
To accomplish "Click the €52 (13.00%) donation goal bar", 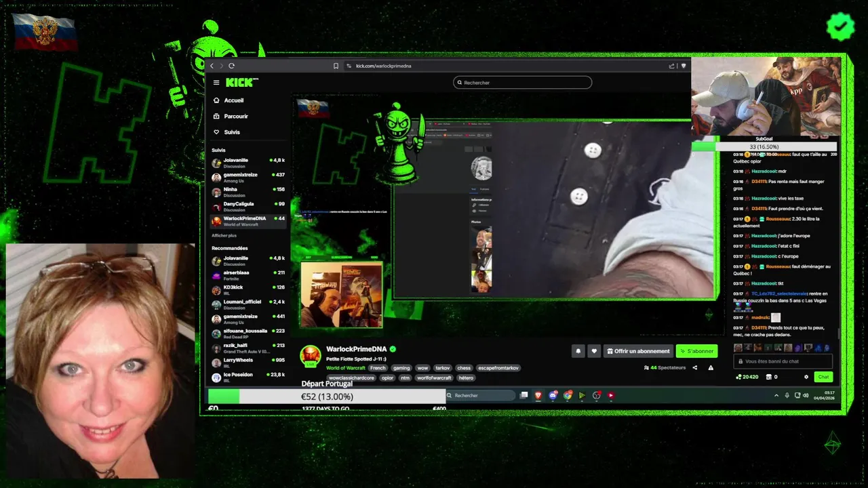I will (327, 396).
